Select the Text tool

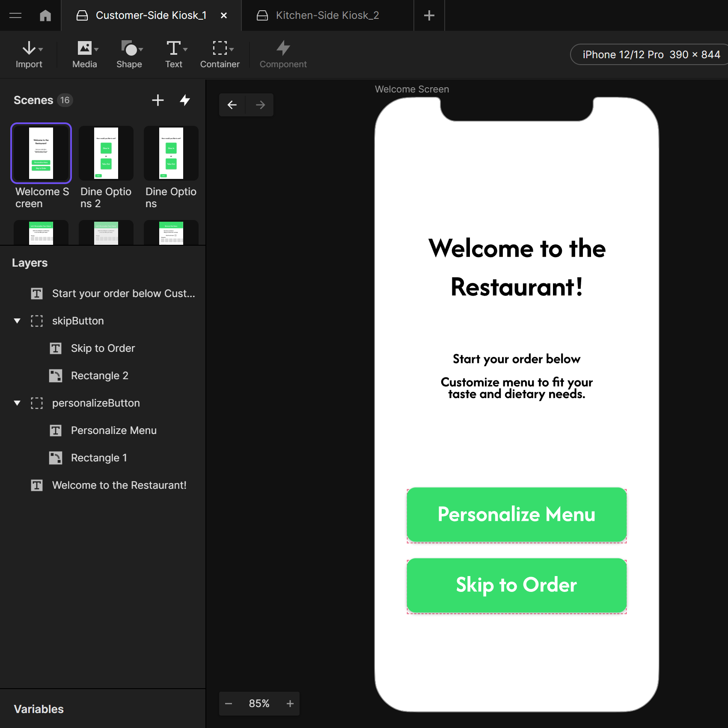pyautogui.click(x=173, y=54)
